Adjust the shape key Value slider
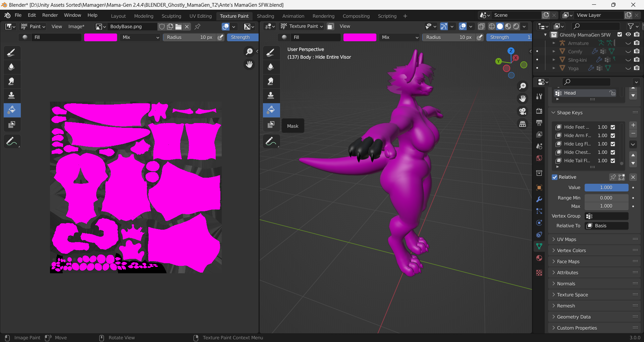The width and height of the screenshot is (644, 342). [606, 187]
